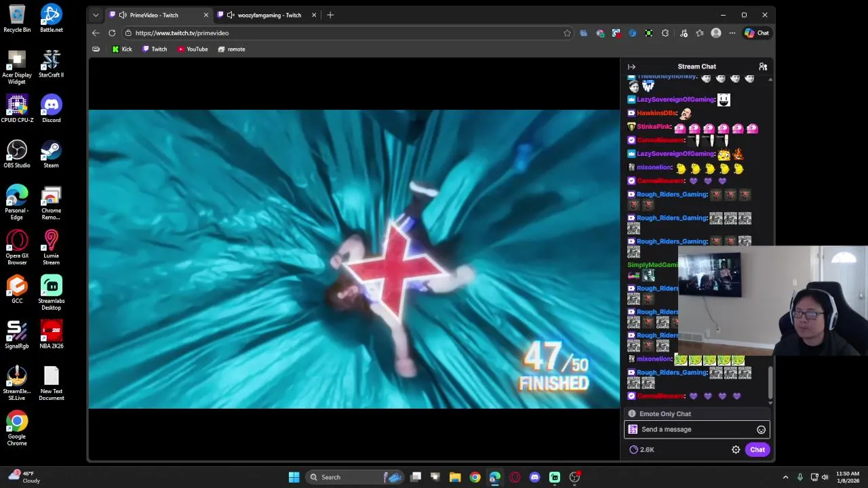Open the tab actions dropdown arrow
The height and width of the screenshot is (488, 868).
(x=96, y=15)
